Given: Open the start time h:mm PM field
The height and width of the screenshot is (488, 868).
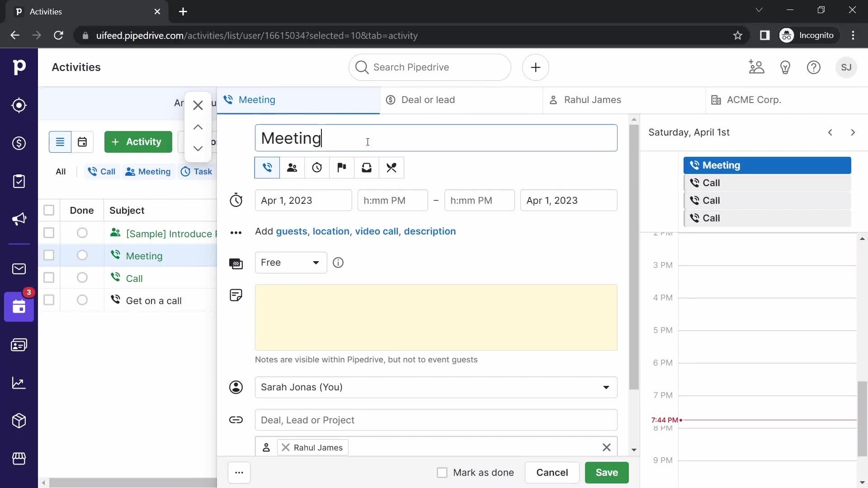Looking at the screenshot, I should point(392,200).
